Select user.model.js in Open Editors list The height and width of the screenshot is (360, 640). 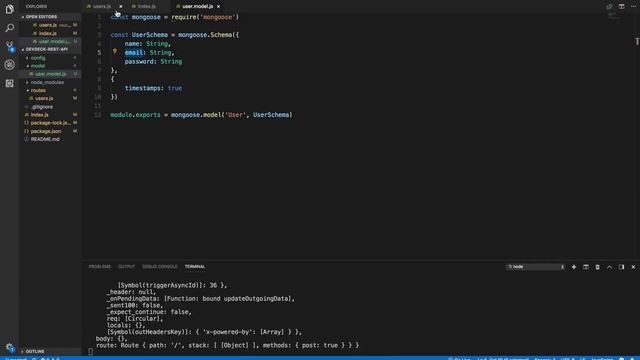51,42
